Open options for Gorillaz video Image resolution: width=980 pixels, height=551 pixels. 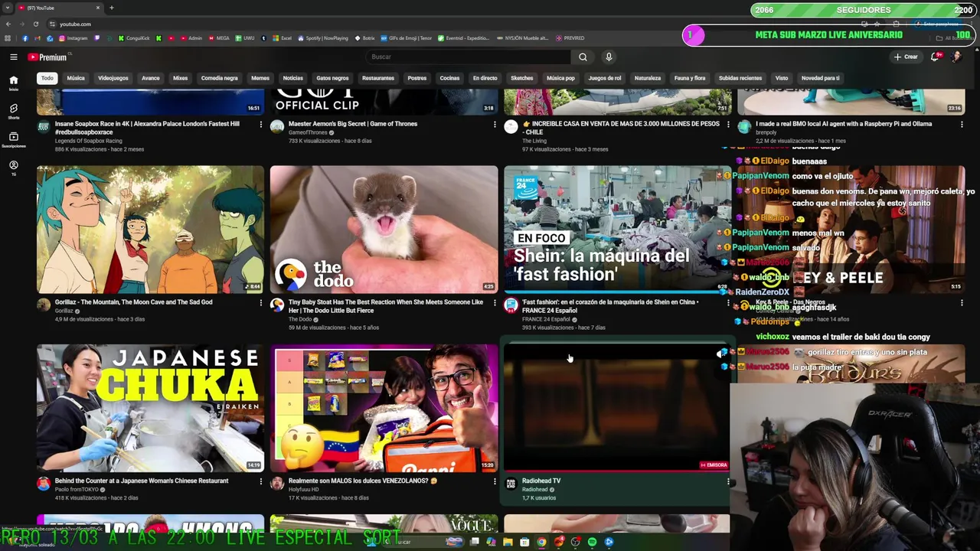click(260, 302)
